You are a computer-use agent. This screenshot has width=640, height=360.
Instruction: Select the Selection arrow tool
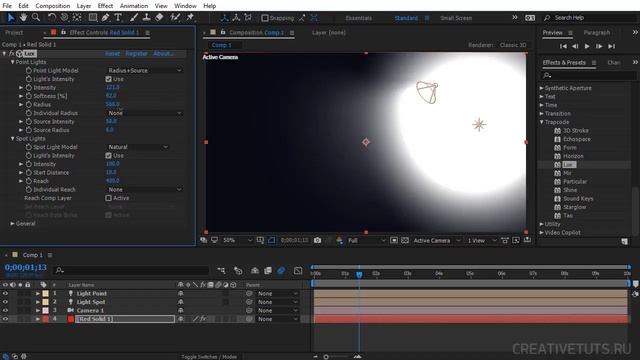11,18
